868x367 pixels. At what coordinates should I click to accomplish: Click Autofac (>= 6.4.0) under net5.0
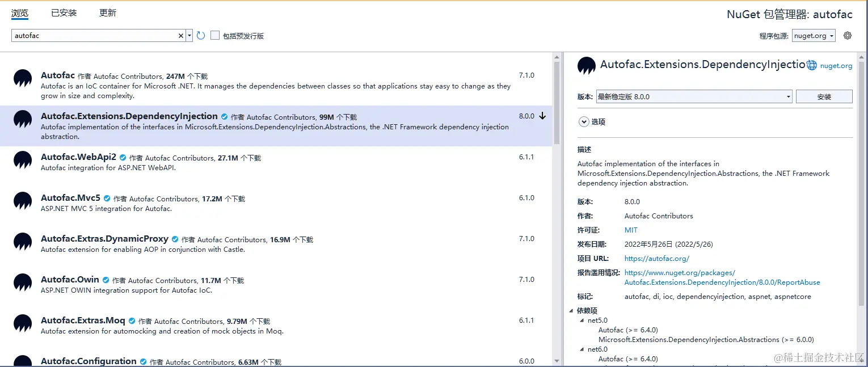(x=628, y=330)
